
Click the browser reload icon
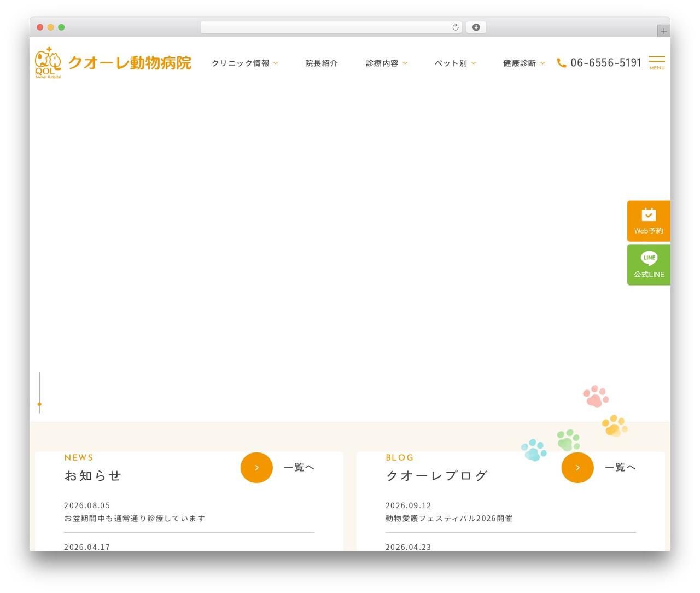[x=455, y=27]
